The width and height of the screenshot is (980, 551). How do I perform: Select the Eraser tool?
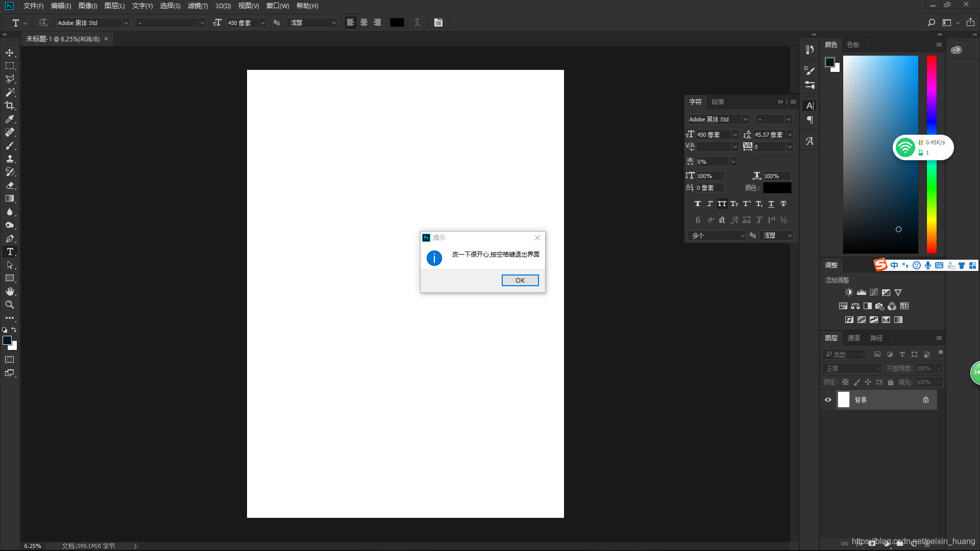pyautogui.click(x=10, y=185)
